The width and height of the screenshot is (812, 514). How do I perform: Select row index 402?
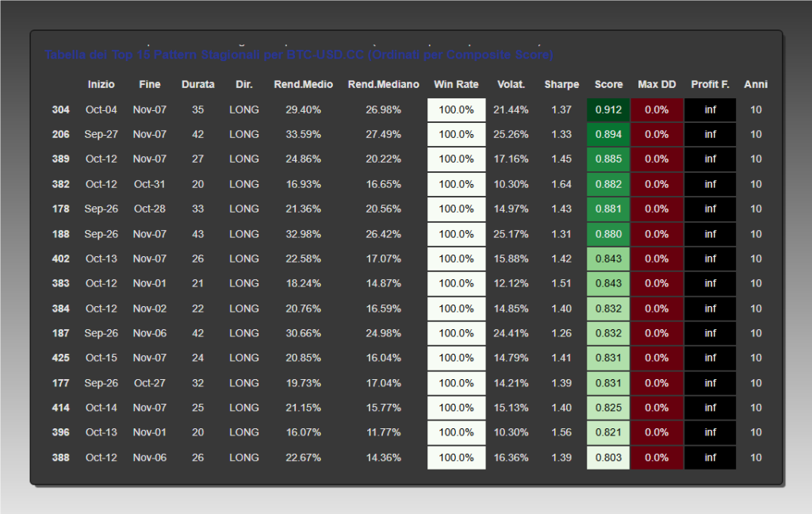(x=60, y=259)
